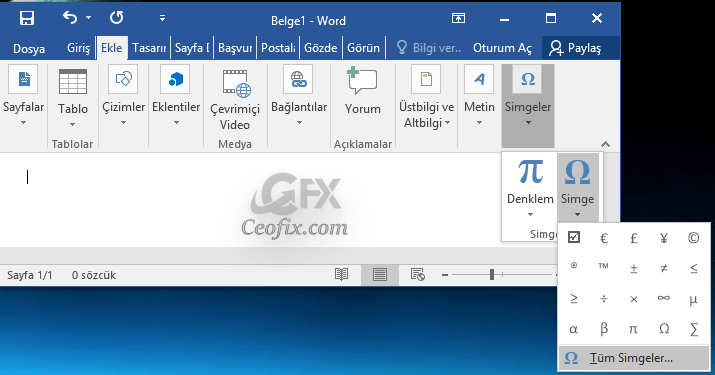Insert the omega Ω symbol from grid
This screenshot has height=375, width=715.
click(664, 328)
